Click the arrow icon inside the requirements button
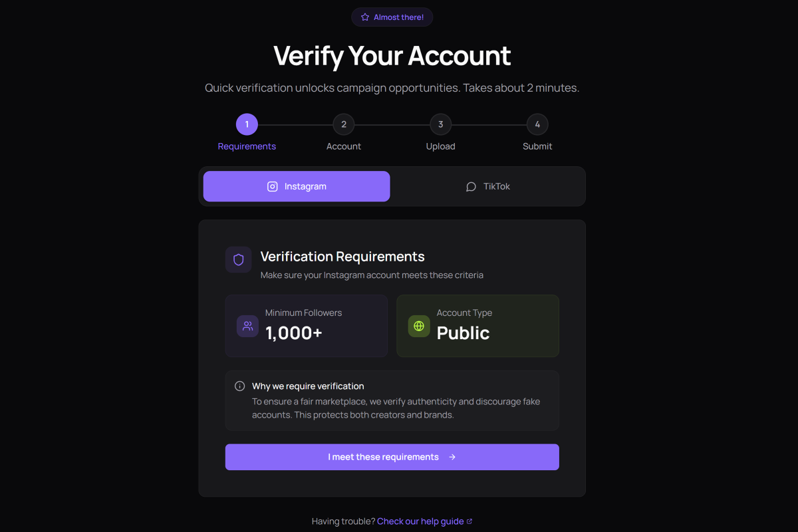The height and width of the screenshot is (532, 798). [452, 457]
